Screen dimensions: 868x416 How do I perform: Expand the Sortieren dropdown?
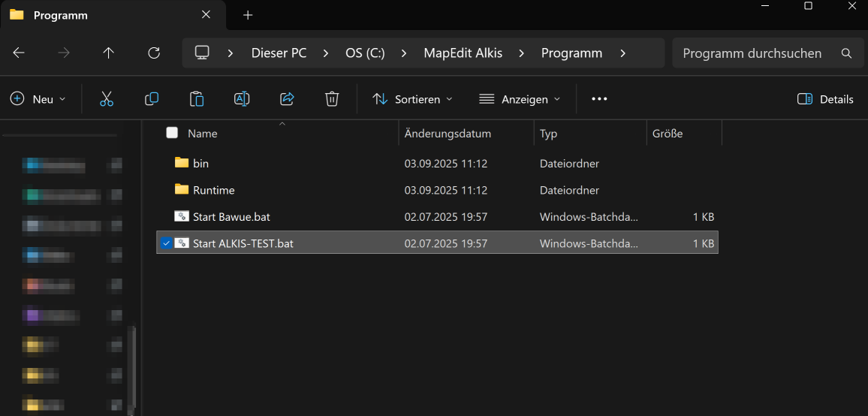click(413, 99)
